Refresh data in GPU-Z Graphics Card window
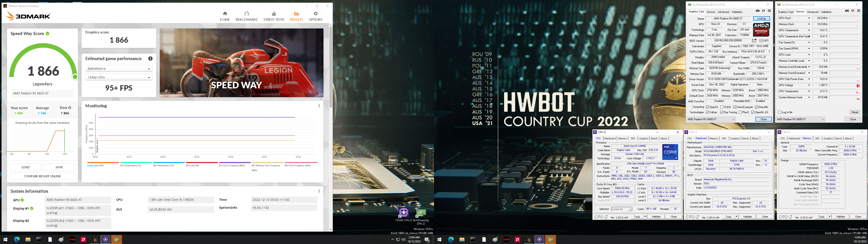 tap(763, 11)
